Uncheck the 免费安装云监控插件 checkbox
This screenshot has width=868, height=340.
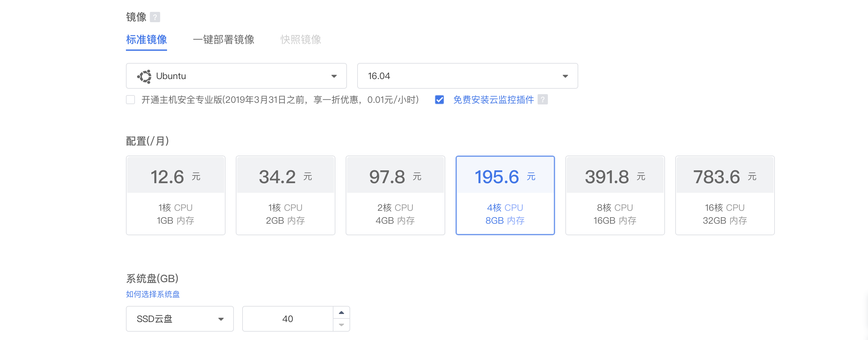pyautogui.click(x=439, y=99)
